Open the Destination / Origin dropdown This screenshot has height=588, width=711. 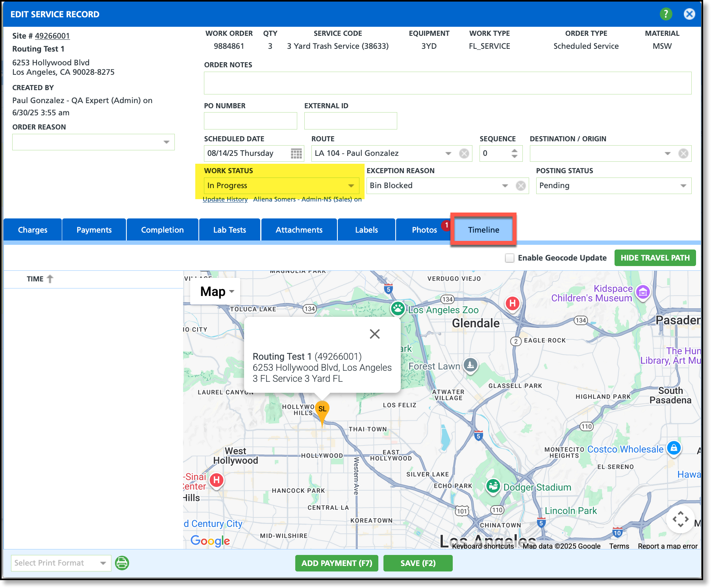tap(668, 153)
